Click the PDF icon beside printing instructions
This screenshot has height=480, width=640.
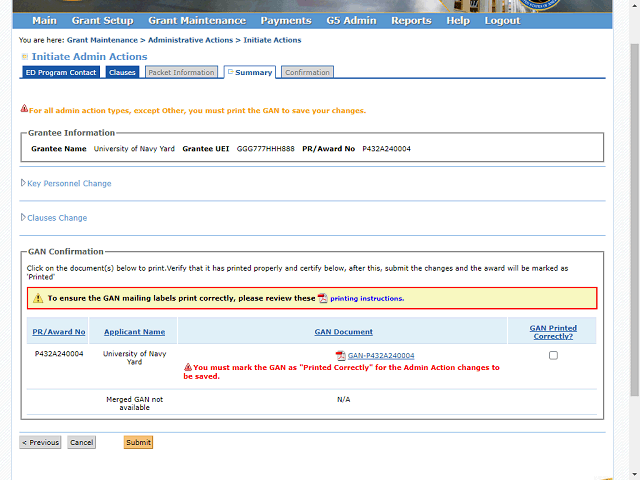pyautogui.click(x=322, y=298)
